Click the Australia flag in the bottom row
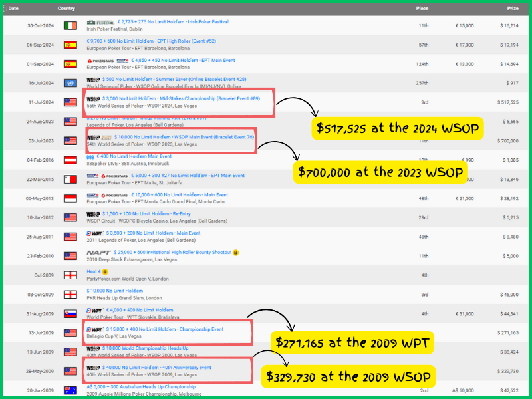 70,390
